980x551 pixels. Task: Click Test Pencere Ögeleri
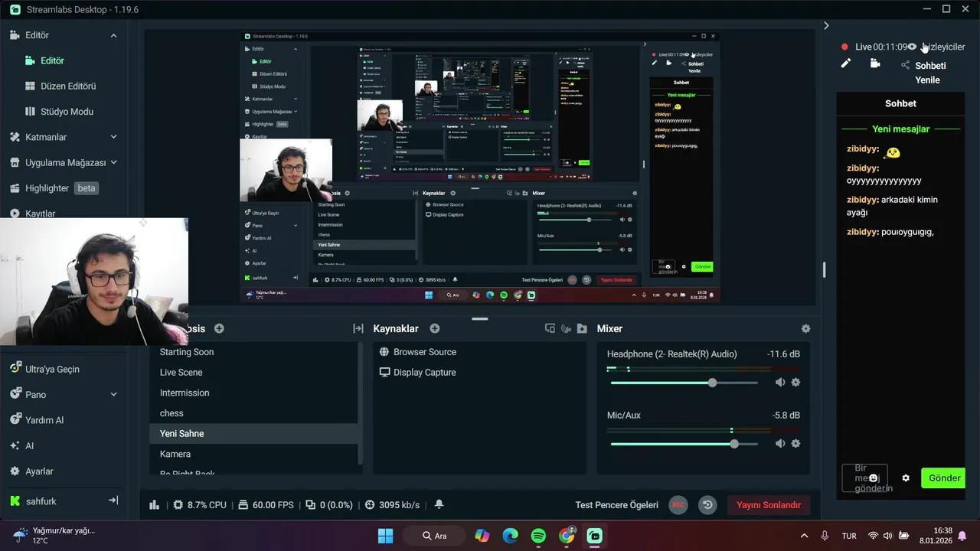point(616,504)
